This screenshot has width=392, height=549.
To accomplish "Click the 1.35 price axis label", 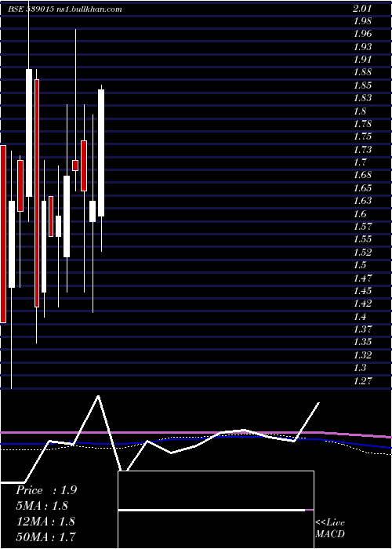I will coord(362,343).
